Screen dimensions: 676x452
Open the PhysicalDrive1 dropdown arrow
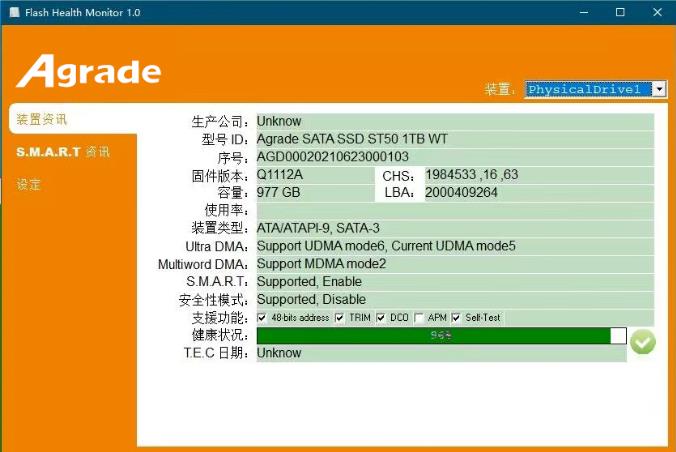pos(658,89)
